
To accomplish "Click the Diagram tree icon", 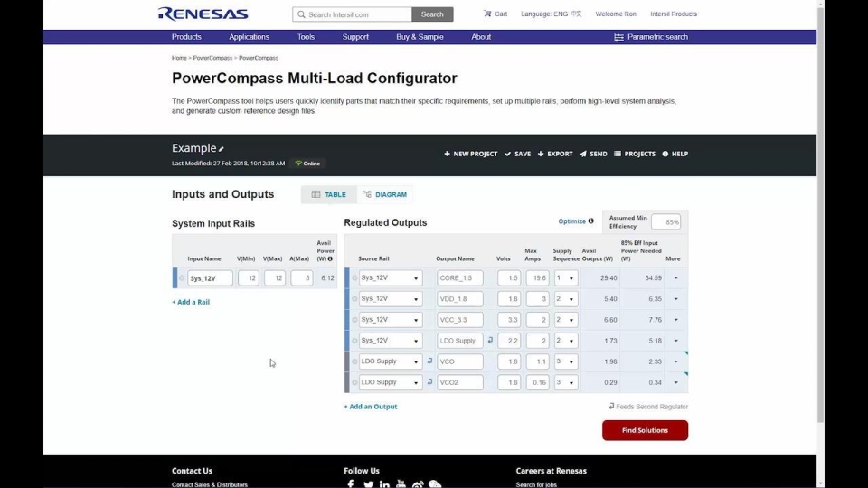I will point(367,194).
